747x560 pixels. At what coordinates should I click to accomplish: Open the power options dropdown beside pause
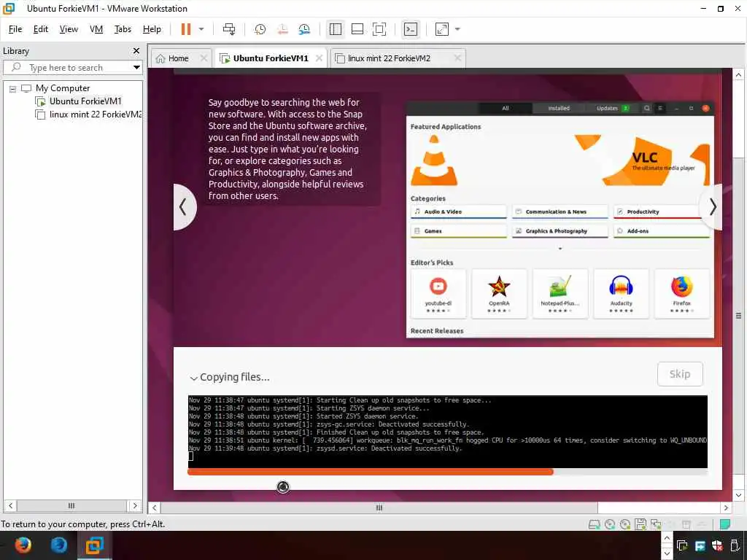click(x=201, y=29)
